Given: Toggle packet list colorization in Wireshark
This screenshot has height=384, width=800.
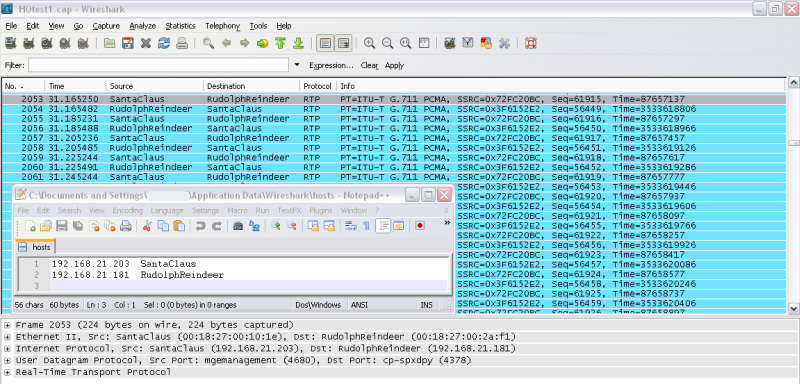Looking at the screenshot, I should pyautogui.click(x=325, y=43).
